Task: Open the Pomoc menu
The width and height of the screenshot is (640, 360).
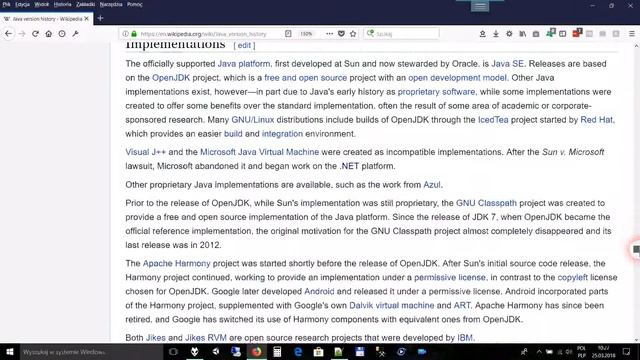Action: (135, 4)
